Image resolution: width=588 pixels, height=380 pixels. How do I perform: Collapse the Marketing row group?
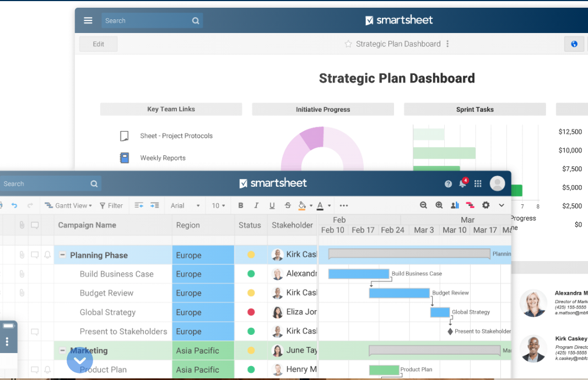tap(63, 350)
